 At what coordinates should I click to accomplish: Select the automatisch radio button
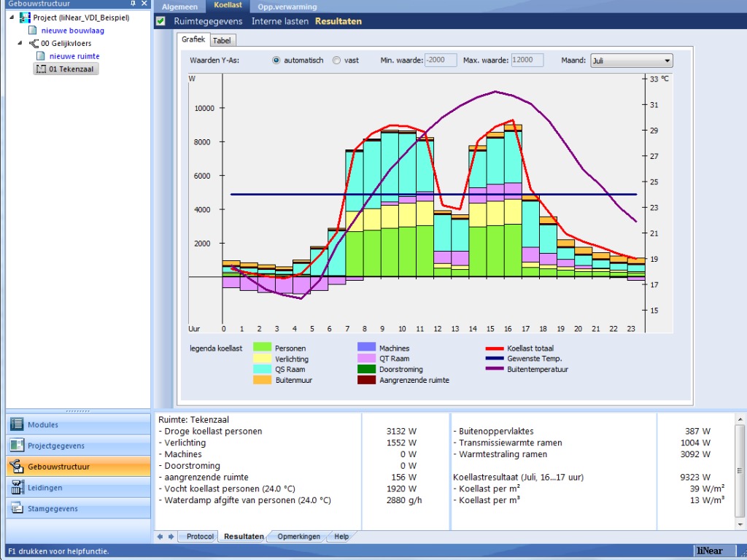(x=276, y=61)
